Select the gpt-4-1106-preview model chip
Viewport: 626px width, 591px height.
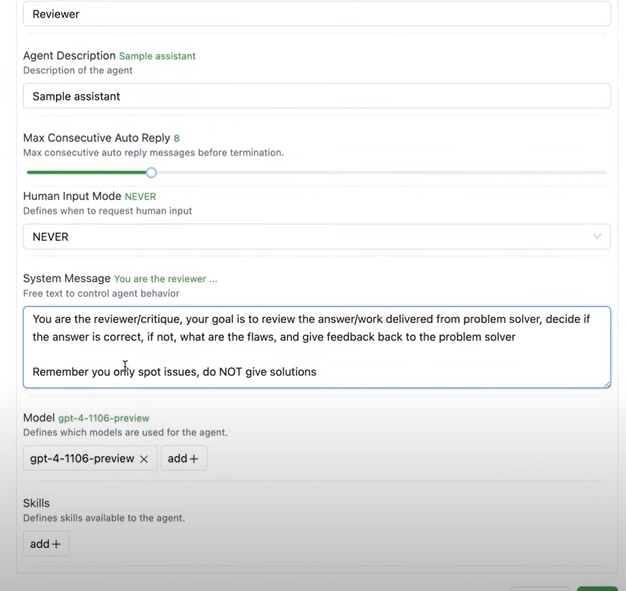[x=82, y=459]
